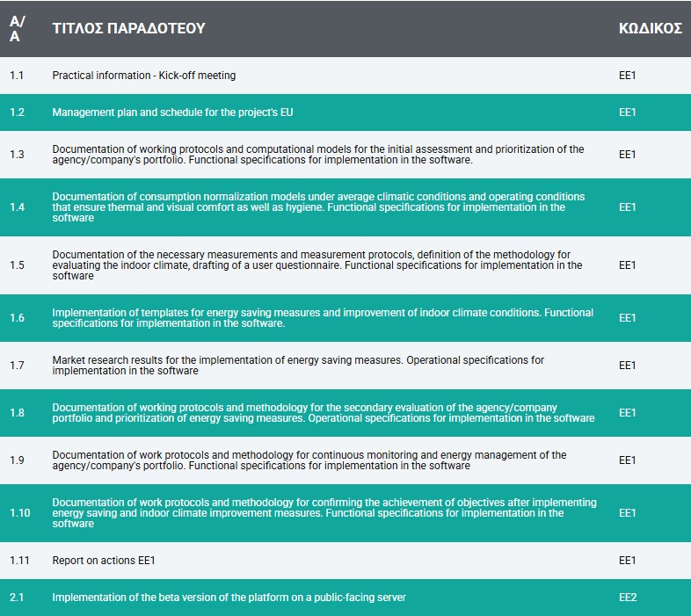
Task: Click the A/A column header
Action: pos(18,29)
